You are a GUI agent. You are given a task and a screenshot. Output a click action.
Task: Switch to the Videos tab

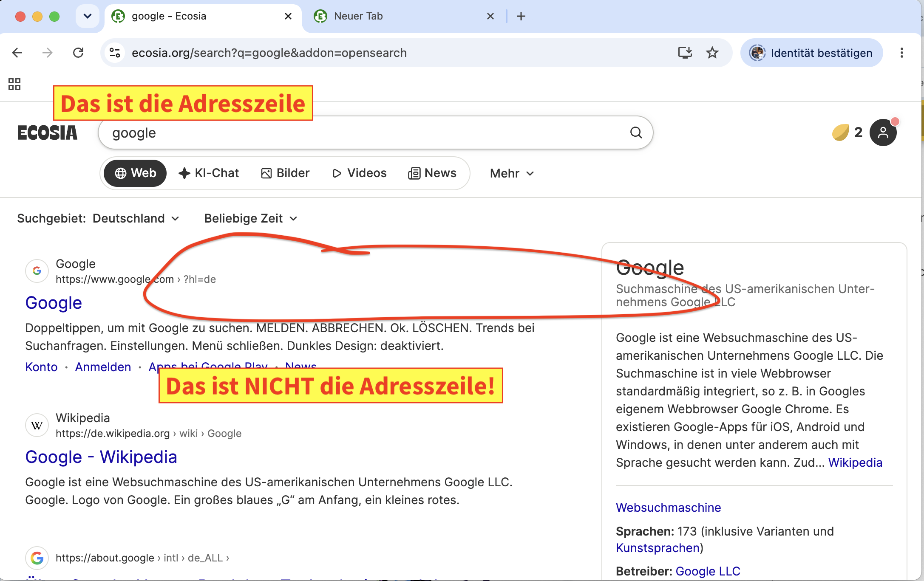coord(359,173)
